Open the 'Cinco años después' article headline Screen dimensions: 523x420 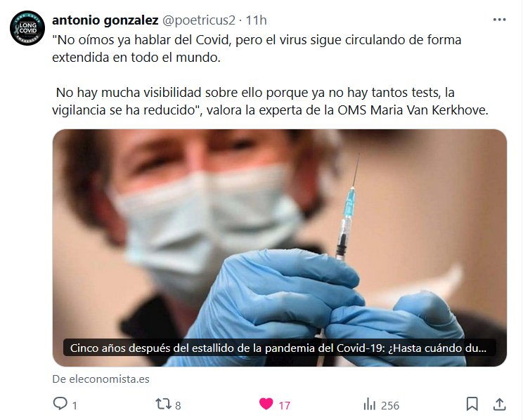click(278, 348)
